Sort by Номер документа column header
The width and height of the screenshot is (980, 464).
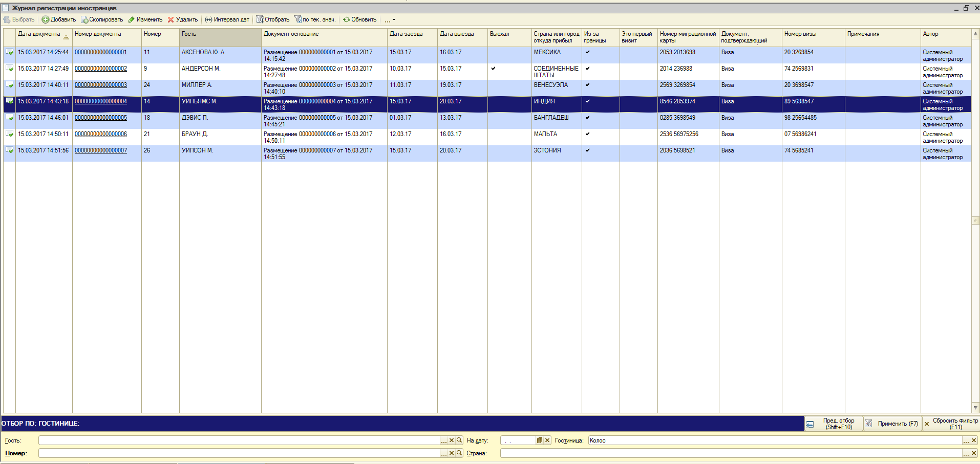106,37
